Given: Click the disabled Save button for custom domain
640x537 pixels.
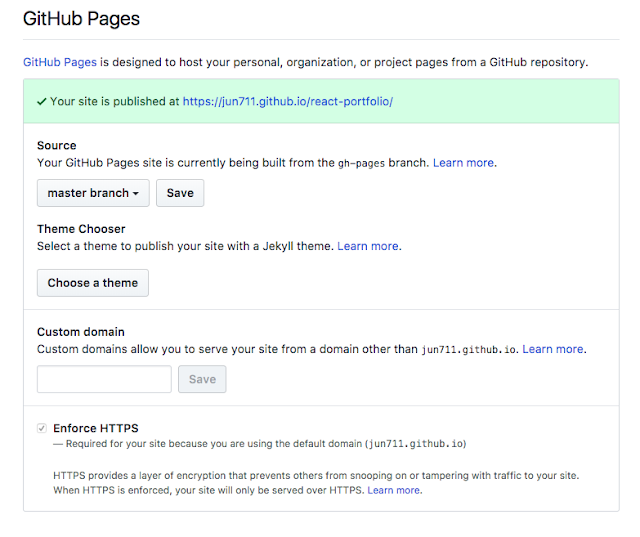Looking at the screenshot, I should click(202, 379).
